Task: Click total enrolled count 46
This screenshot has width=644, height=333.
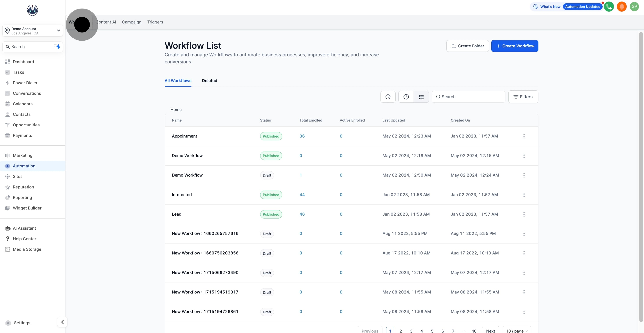Action: 302,214
